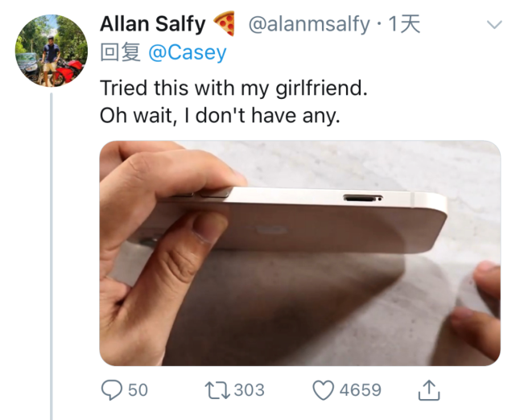Click the Allan Salfy display name
This screenshot has height=420, width=516.
pyautogui.click(x=153, y=24)
